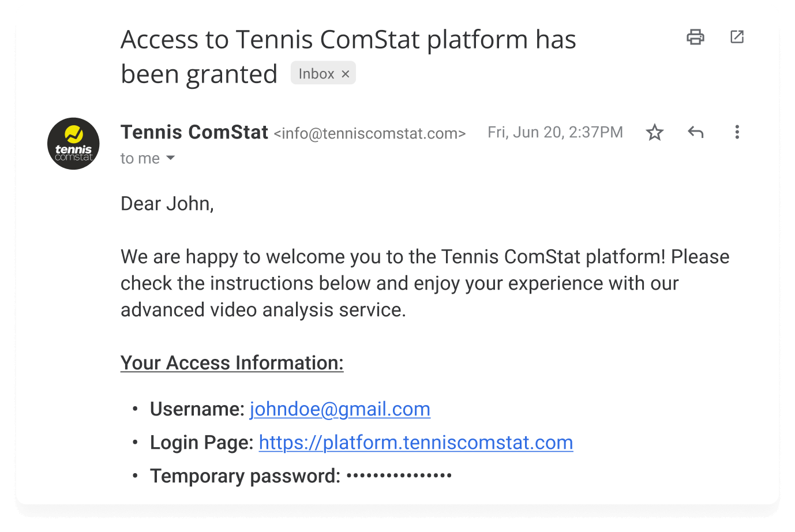Click the welcome paragraph body text

(x=399, y=283)
